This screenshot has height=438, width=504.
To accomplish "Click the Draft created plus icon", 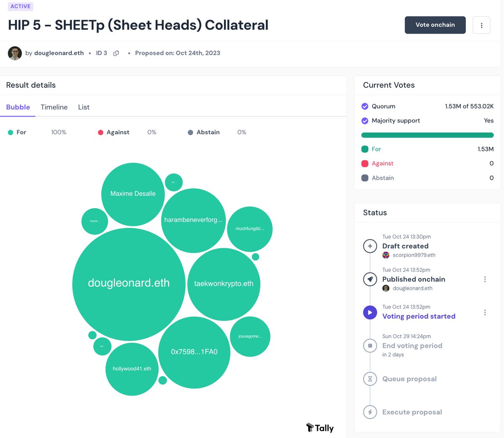I will point(370,246).
